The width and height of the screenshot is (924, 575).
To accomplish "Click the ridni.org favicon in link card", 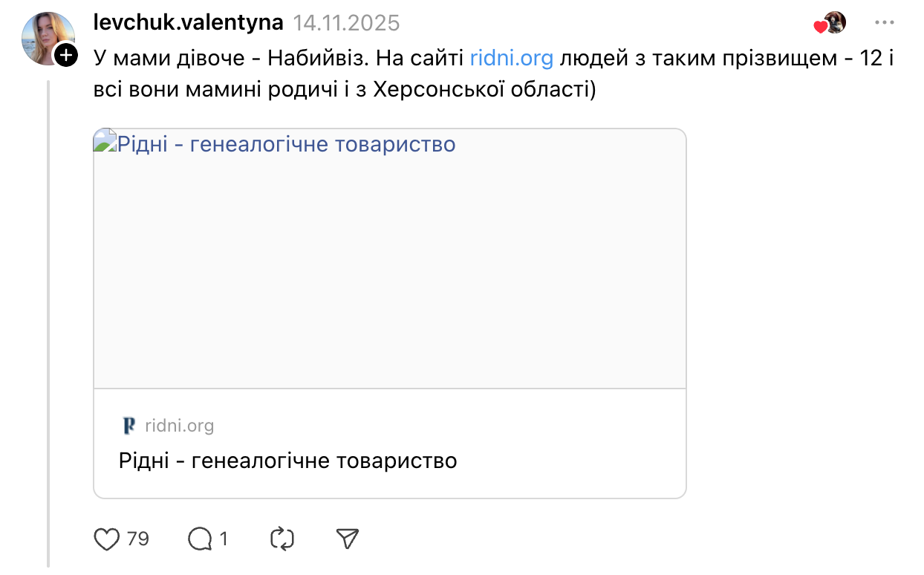I will (129, 426).
